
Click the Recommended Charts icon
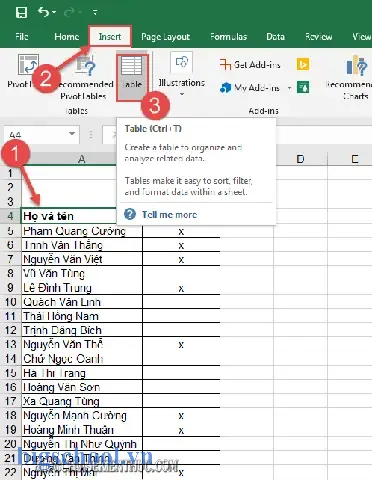tap(357, 65)
